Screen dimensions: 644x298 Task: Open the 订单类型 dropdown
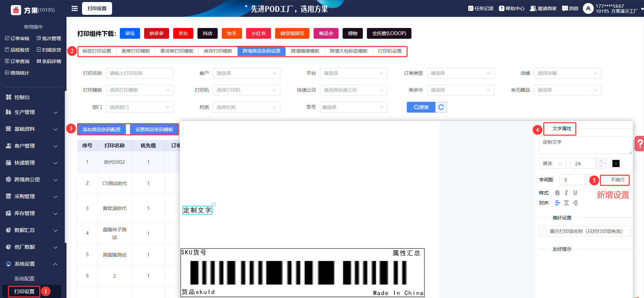pyautogui.click(x=461, y=73)
